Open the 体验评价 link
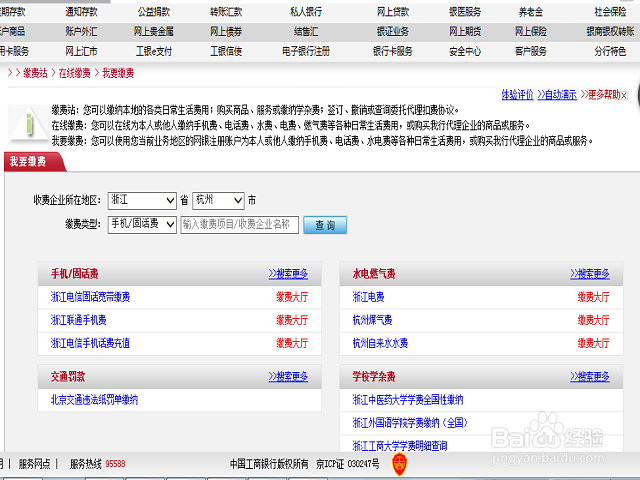Screen dimensions: 640x480 click(517, 95)
